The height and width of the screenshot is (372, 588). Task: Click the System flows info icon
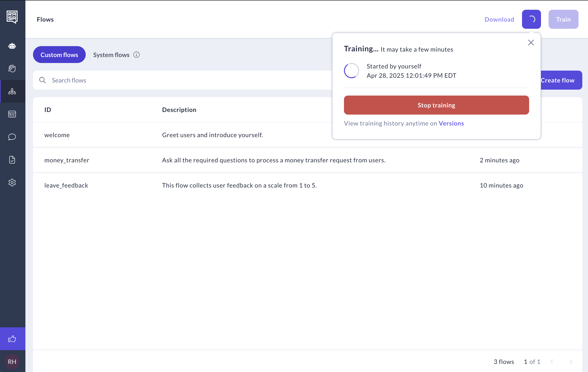pyautogui.click(x=136, y=55)
